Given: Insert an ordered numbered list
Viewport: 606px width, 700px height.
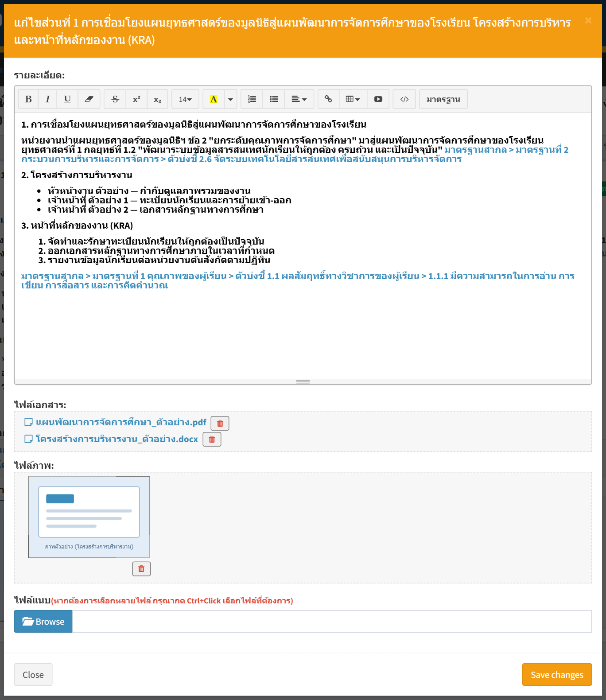Looking at the screenshot, I should (x=252, y=99).
